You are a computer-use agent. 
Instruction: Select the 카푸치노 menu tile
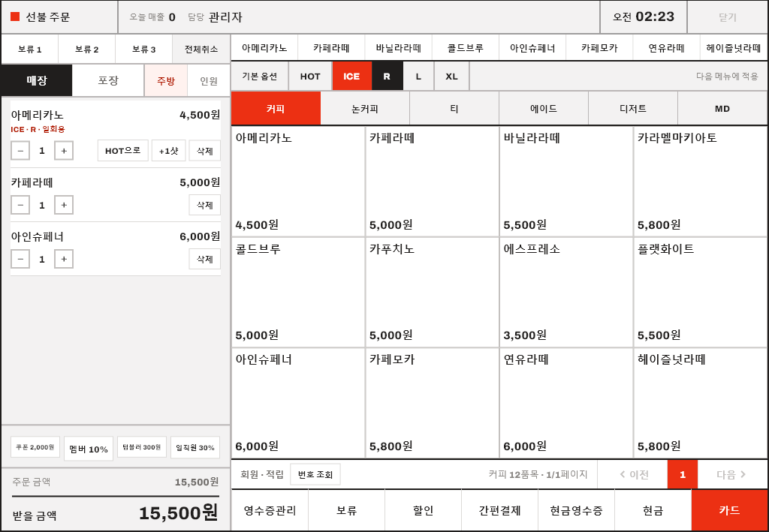(432, 293)
